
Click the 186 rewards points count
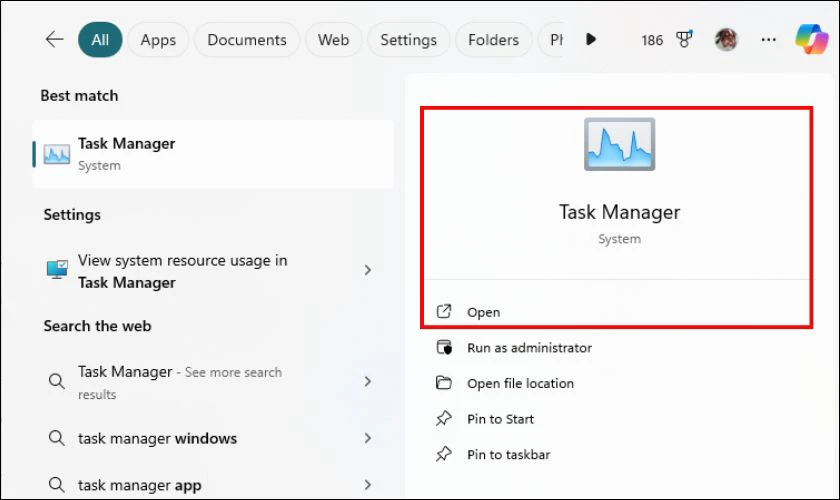click(652, 40)
